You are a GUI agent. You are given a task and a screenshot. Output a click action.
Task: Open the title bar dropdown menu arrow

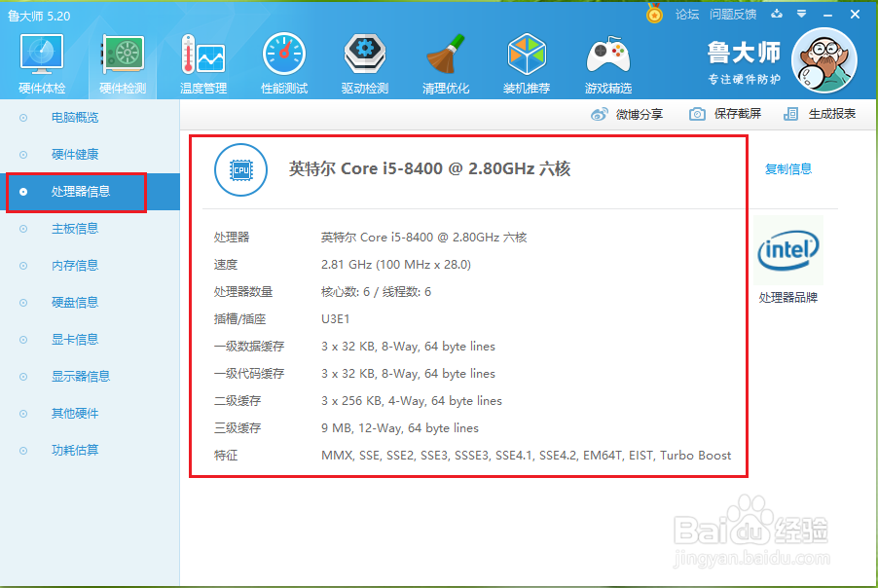(x=802, y=14)
